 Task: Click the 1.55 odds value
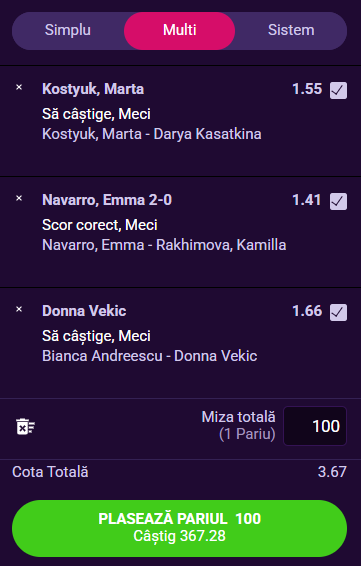(307, 89)
